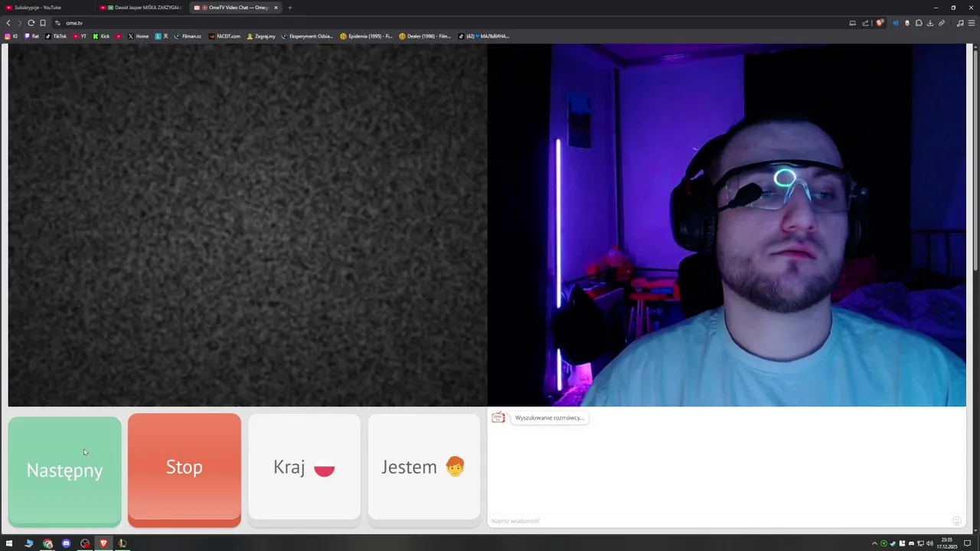The height and width of the screenshot is (551, 980).
Task: Open the extensions puzzle icon
Action: pos(919,23)
